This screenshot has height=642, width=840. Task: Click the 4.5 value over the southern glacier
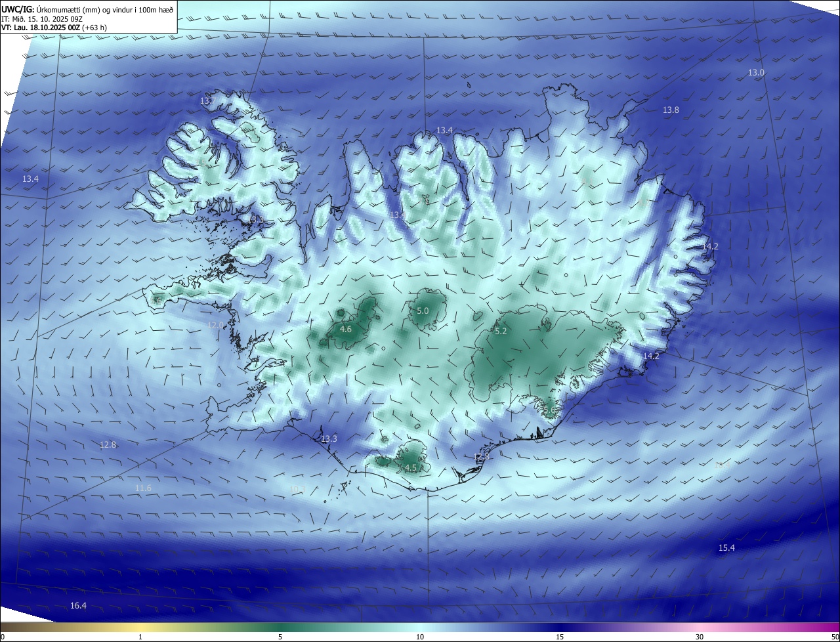point(411,467)
